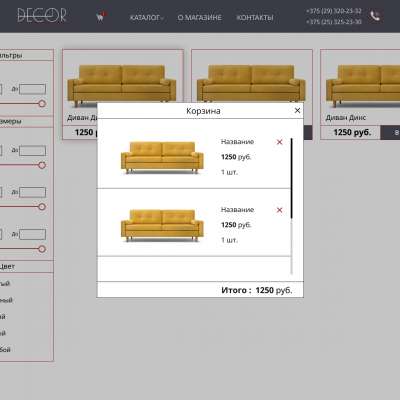Open the О МАГАЗИНЕ page

(x=199, y=17)
